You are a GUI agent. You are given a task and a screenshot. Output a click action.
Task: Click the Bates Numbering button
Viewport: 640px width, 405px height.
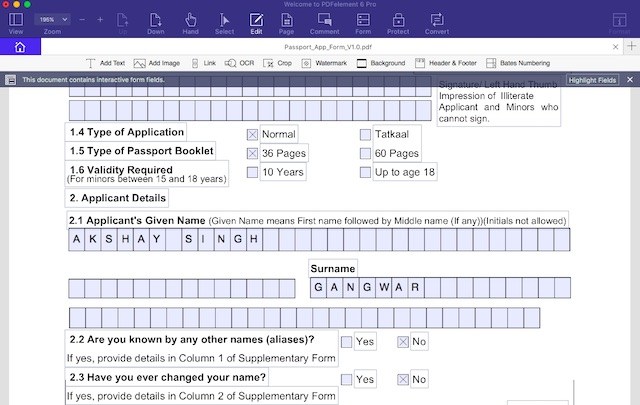518,63
